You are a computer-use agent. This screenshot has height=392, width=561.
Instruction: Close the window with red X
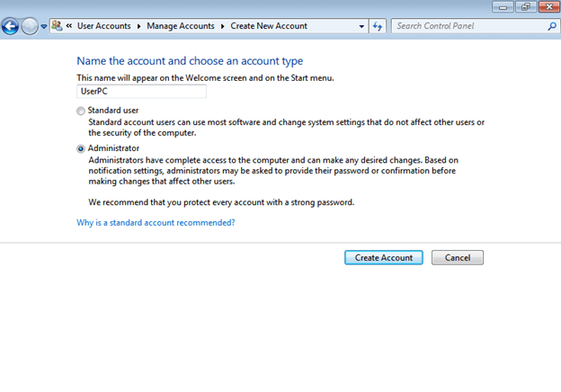click(x=548, y=7)
